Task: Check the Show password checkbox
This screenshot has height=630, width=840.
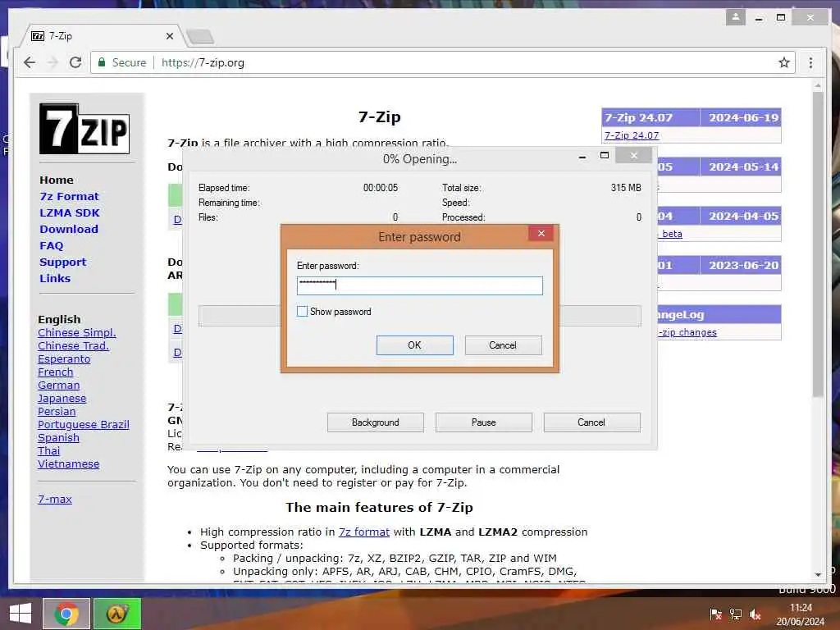Action: click(x=302, y=311)
